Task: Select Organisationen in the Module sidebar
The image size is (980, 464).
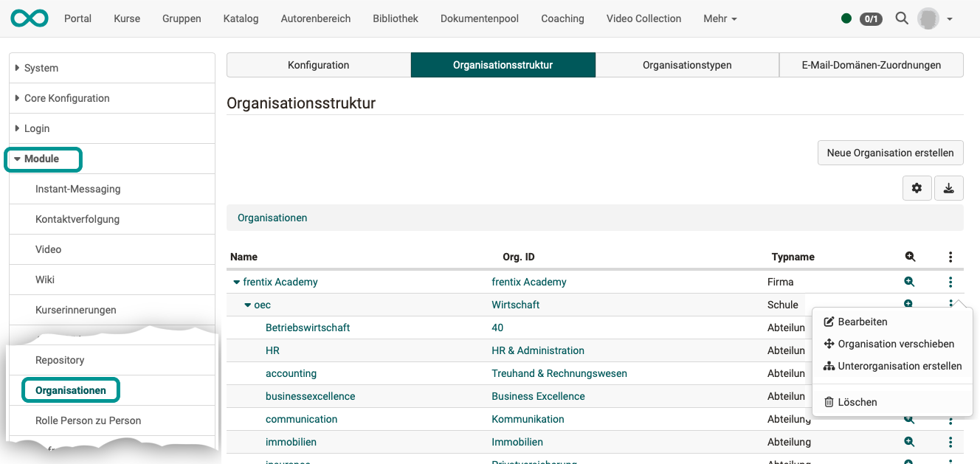Action: coord(70,389)
